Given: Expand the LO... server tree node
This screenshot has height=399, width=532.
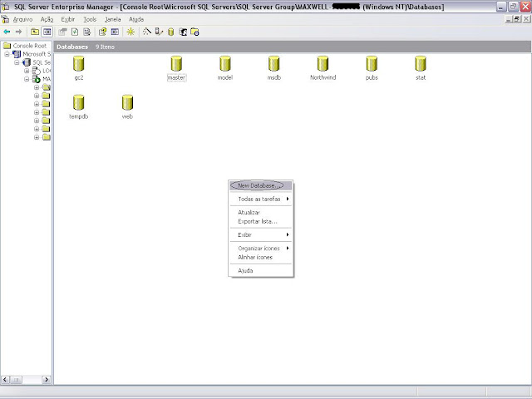Looking at the screenshot, I should 27,71.
